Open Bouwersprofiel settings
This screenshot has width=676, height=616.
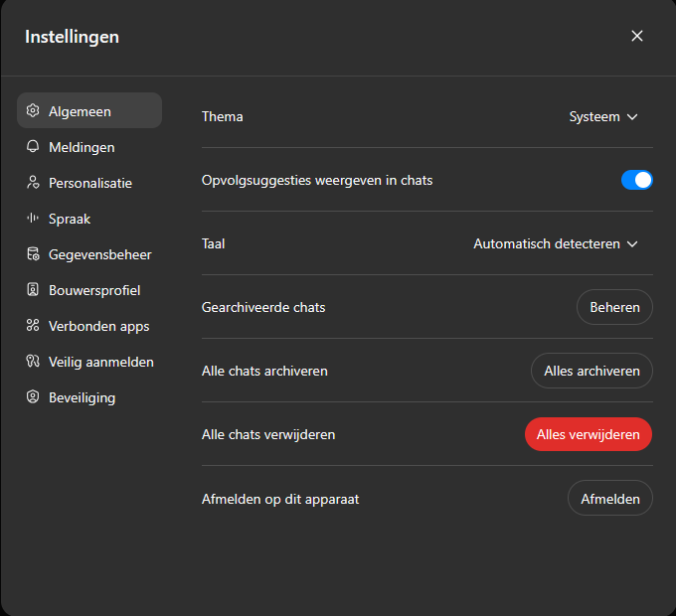tap(89, 290)
